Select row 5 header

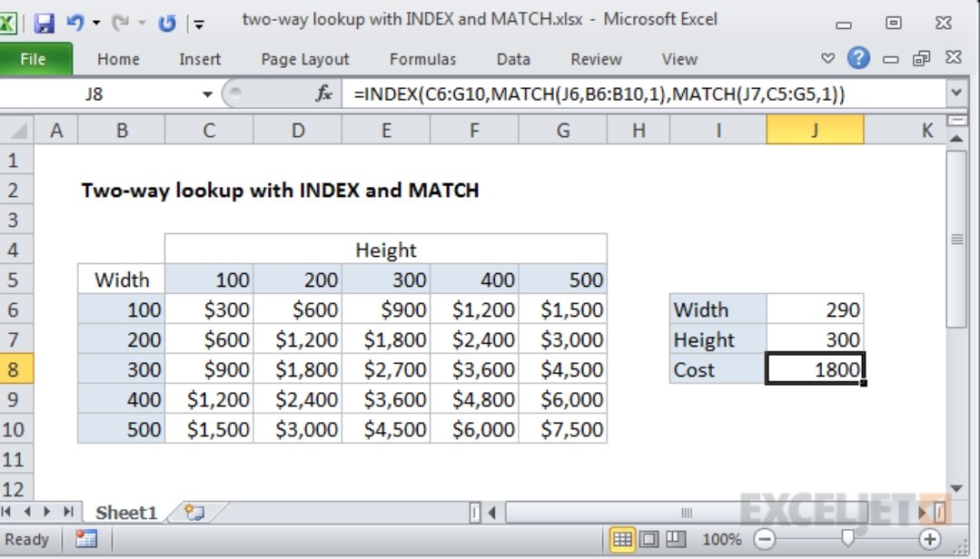15,279
